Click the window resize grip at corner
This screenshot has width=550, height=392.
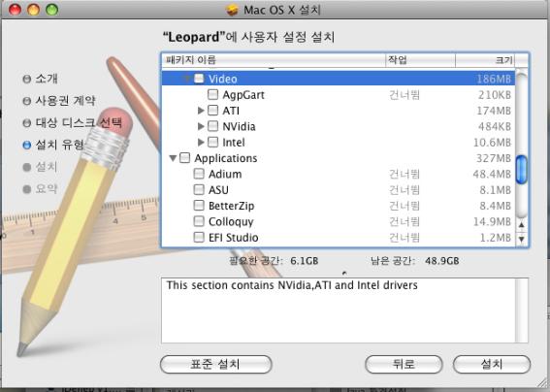[542, 383]
